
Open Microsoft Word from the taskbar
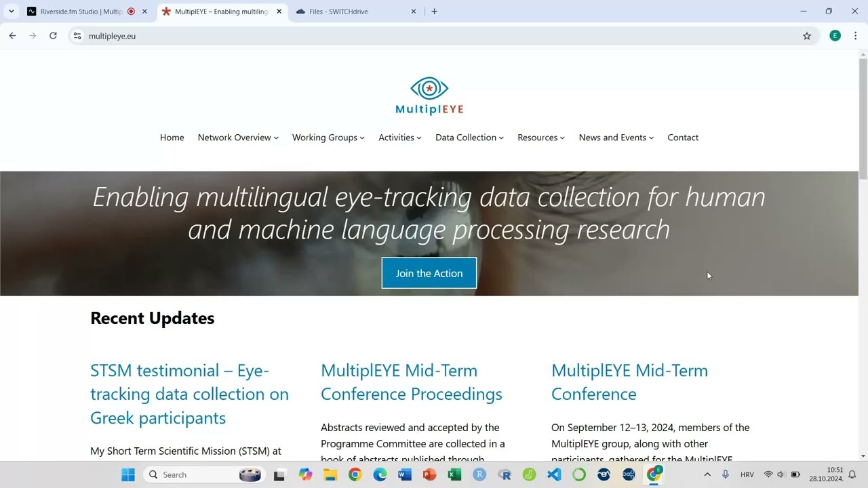pyautogui.click(x=405, y=474)
